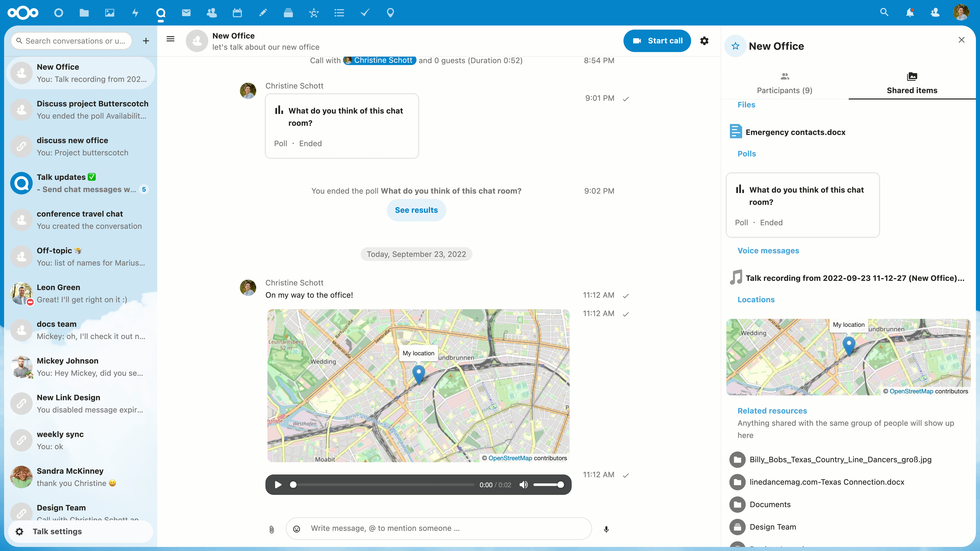Mute the voice message audio

click(523, 484)
